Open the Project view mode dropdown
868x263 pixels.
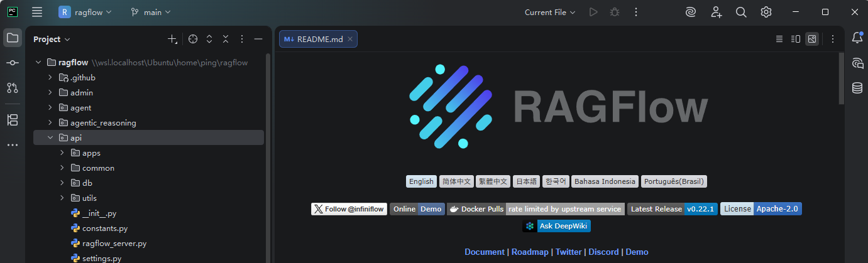tap(52, 39)
